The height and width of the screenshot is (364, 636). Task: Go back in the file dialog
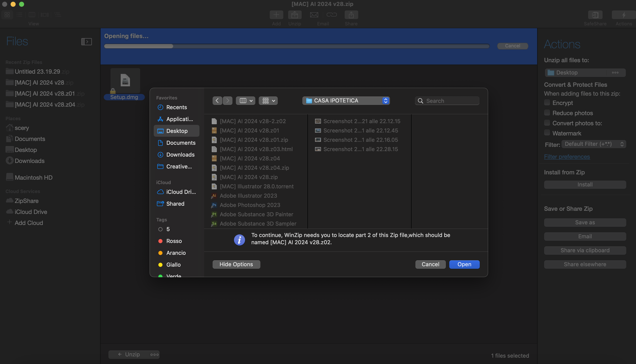tap(217, 101)
